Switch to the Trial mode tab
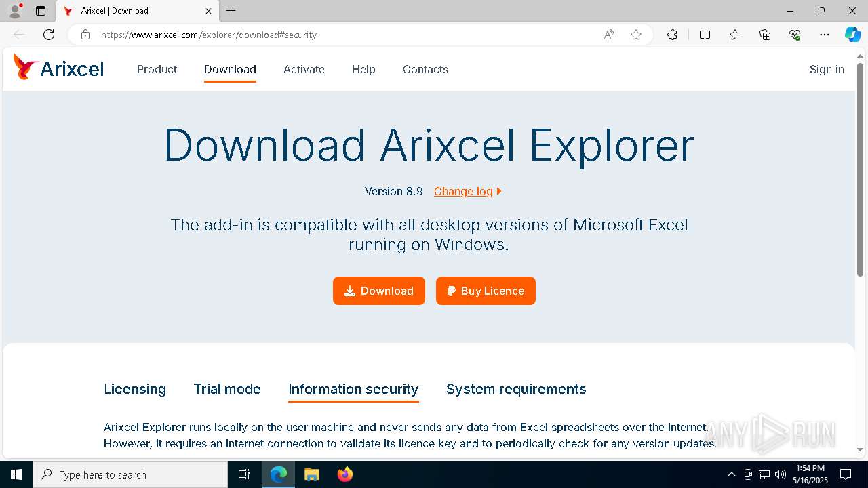Viewport: 868px width, 488px height. pyautogui.click(x=227, y=389)
